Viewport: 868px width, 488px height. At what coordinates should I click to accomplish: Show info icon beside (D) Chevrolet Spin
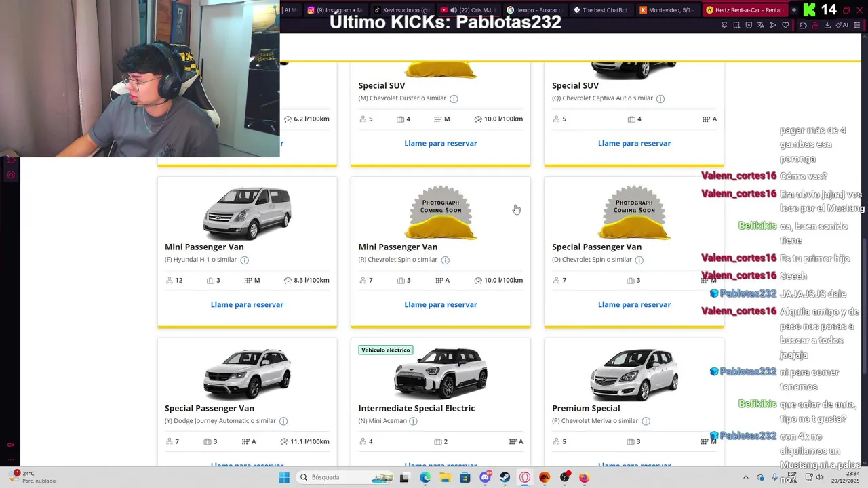(x=639, y=260)
